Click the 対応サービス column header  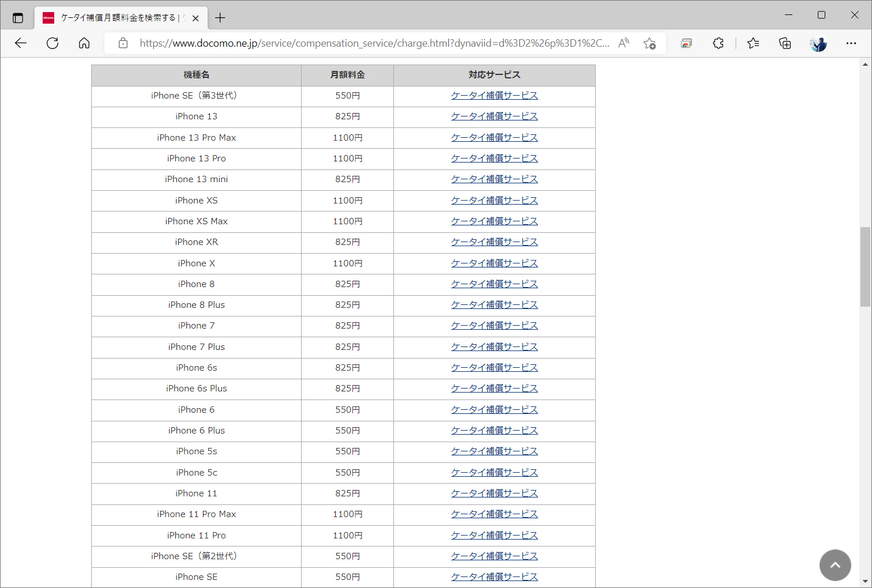(x=494, y=75)
